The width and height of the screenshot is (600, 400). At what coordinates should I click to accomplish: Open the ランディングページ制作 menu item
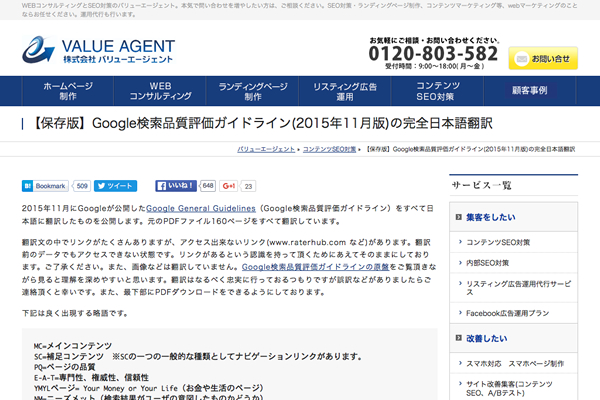point(253,91)
